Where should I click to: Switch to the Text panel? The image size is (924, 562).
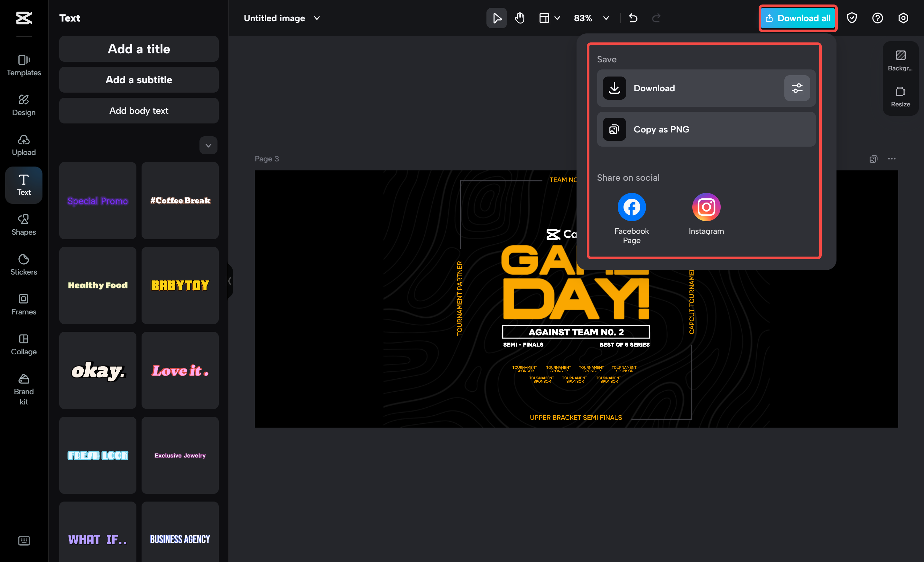tap(23, 185)
